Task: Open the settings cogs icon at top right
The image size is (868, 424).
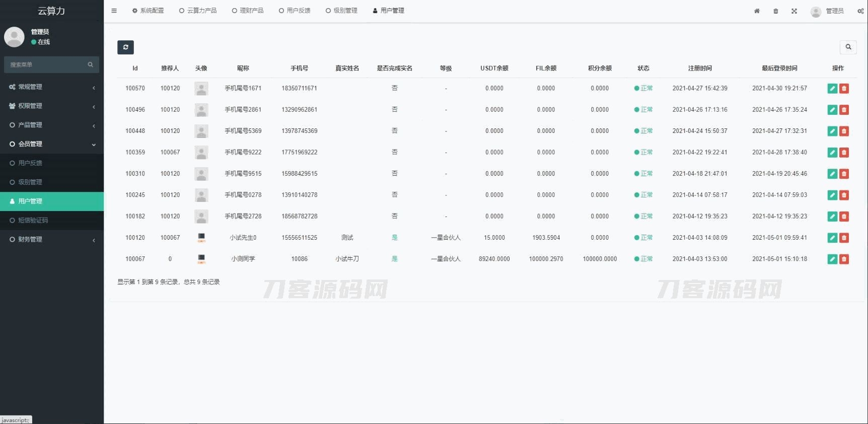Action: point(860,11)
